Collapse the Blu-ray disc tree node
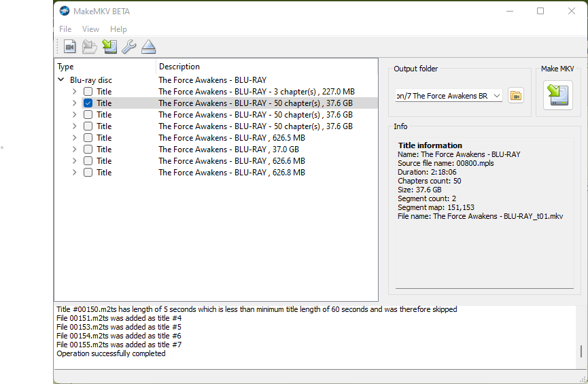 tap(60, 80)
